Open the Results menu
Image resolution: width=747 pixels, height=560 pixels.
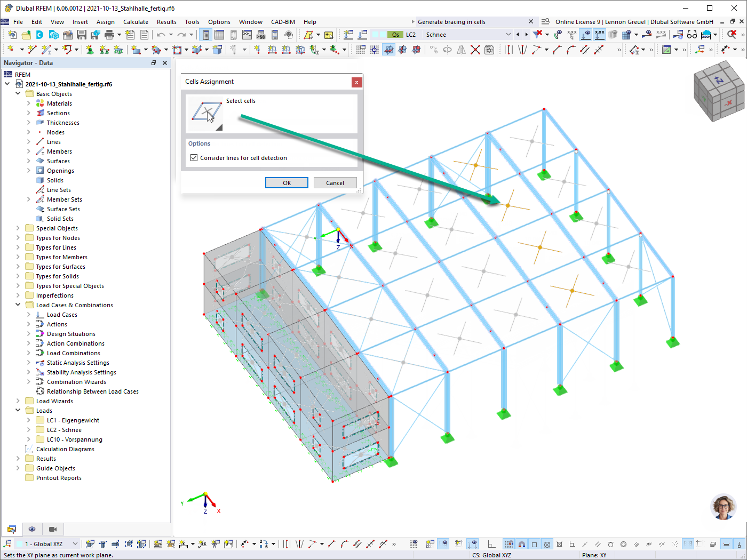coord(166,22)
